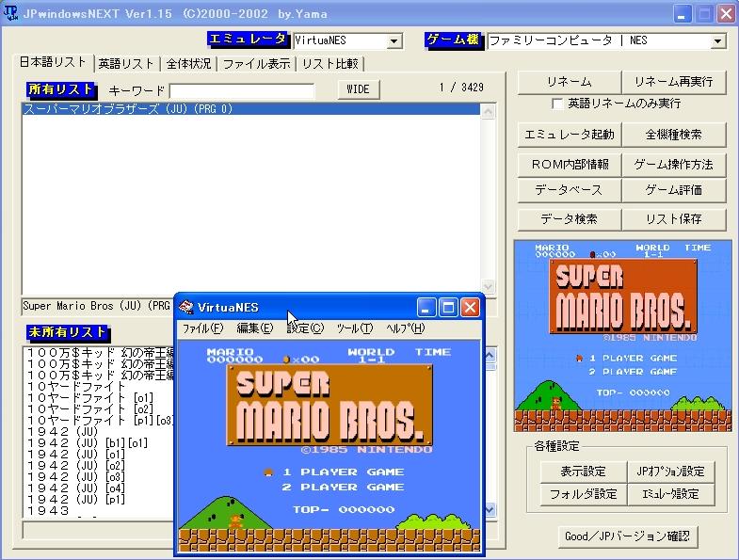The width and height of the screenshot is (739, 560).
Task: Open VirtuaNES ファイル(F) menu
Action: coord(202,328)
